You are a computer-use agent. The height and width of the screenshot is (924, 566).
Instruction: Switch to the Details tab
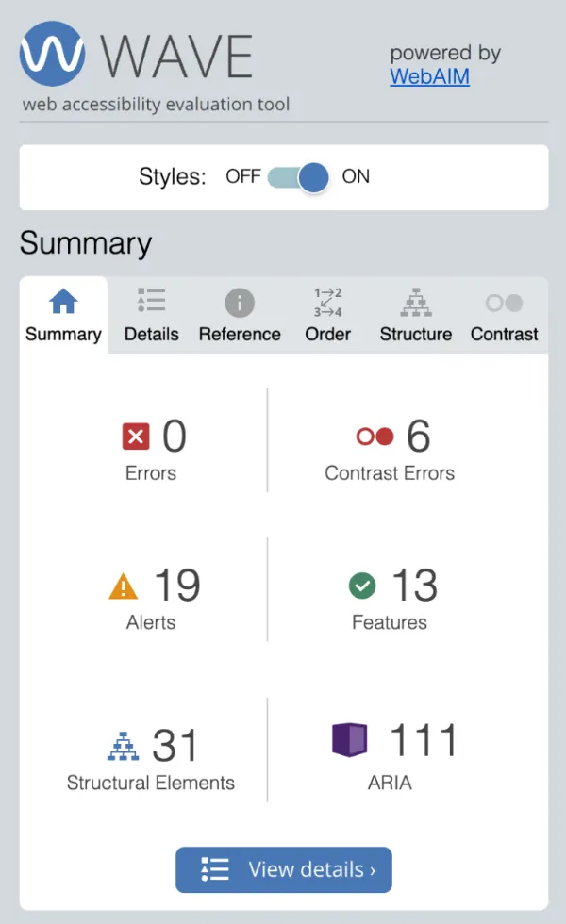click(x=152, y=315)
